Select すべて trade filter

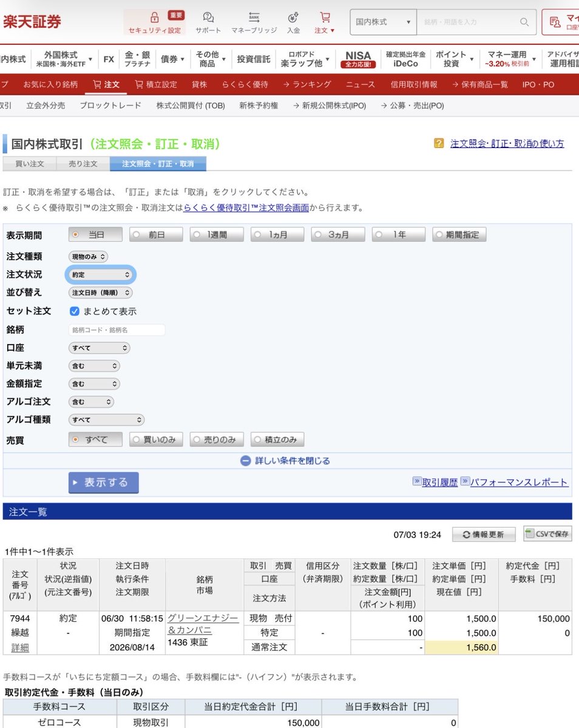pos(95,440)
